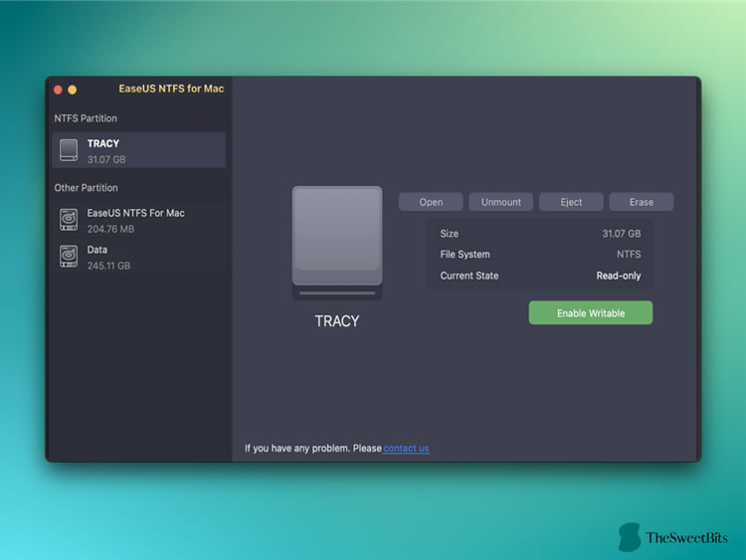Close the window with red button
Image resolution: width=746 pixels, height=560 pixels.
pos(58,90)
